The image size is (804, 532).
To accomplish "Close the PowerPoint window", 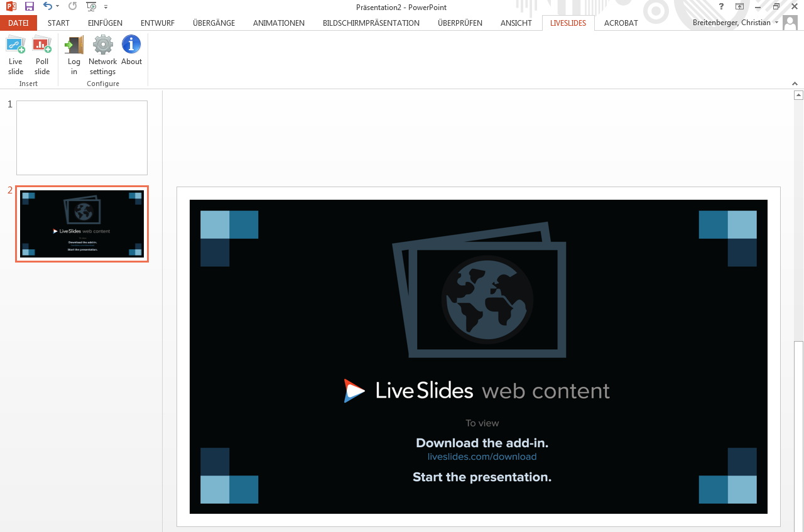I will pyautogui.click(x=794, y=6).
